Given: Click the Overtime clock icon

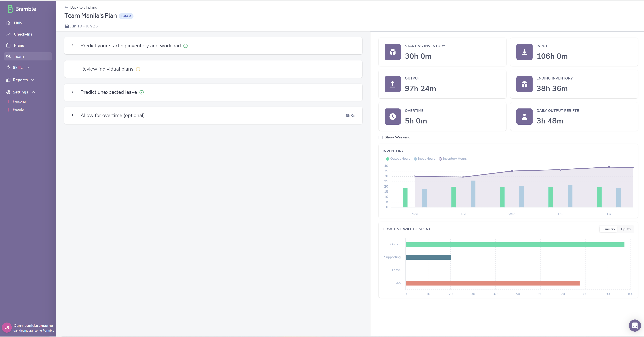Looking at the screenshot, I should 393,116.
